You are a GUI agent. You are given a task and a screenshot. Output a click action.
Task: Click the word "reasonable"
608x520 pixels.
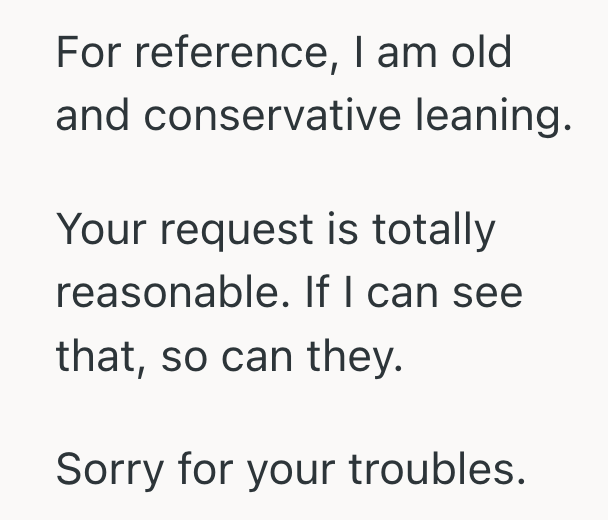pyautogui.click(x=163, y=294)
